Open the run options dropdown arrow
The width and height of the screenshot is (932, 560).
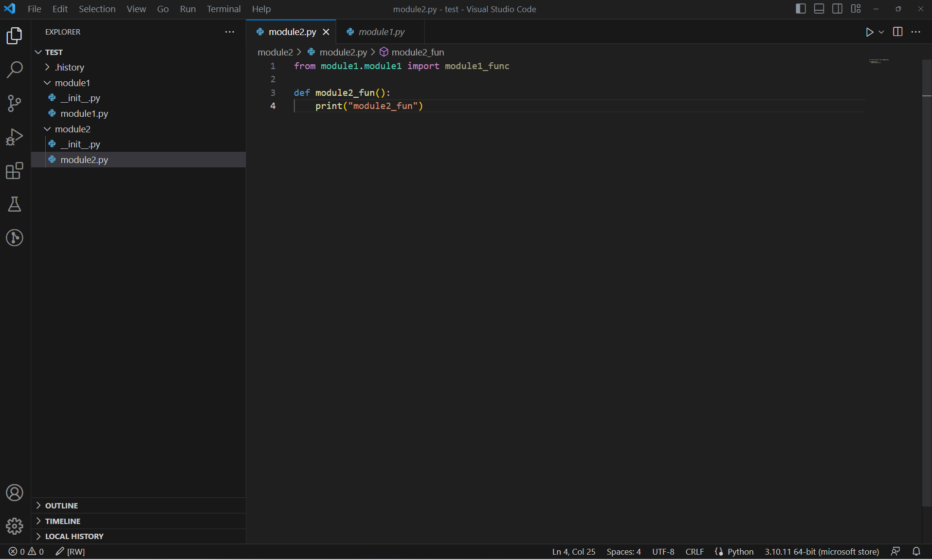click(881, 32)
